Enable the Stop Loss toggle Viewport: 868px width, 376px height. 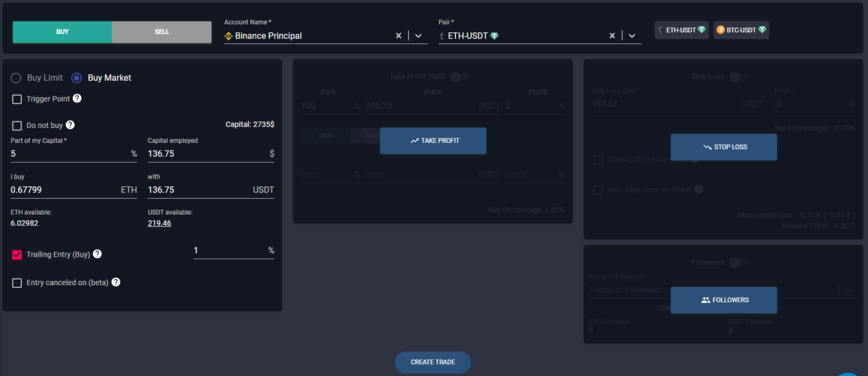[739, 76]
